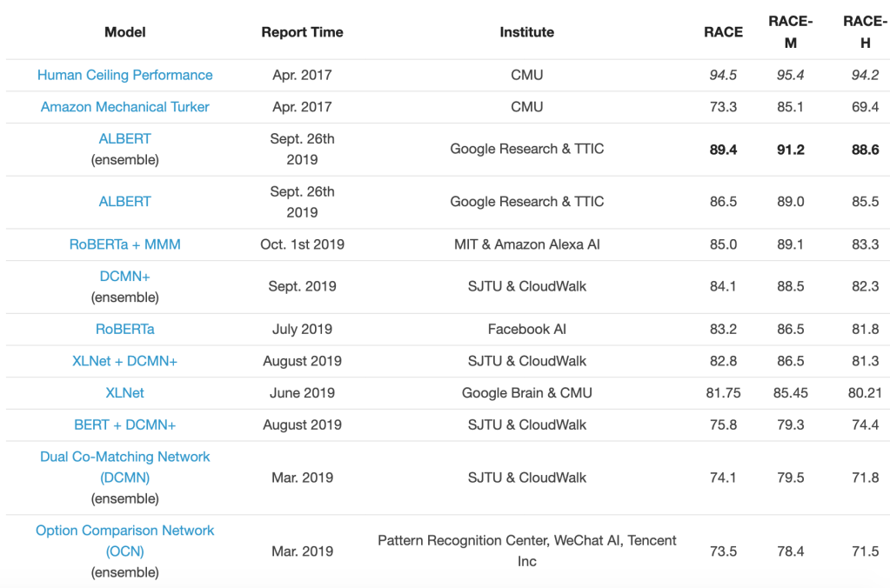Viewport: 890px width, 588px height.
Task: Open the Facebook AI RoBERTa link
Action: pos(124,330)
